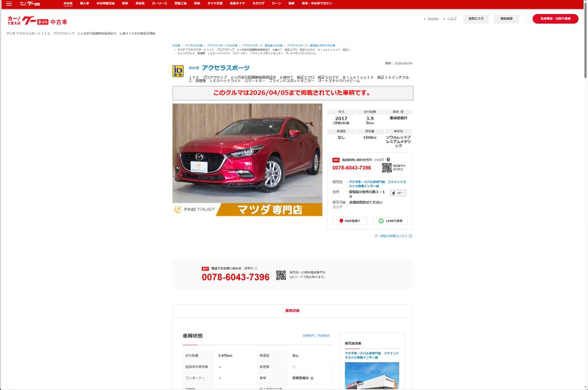Click phone number 0078-6043-7396 in the dealer contact card
Image resolution: width=588 pixels, height=390 pixels.
tap(351, 168)
